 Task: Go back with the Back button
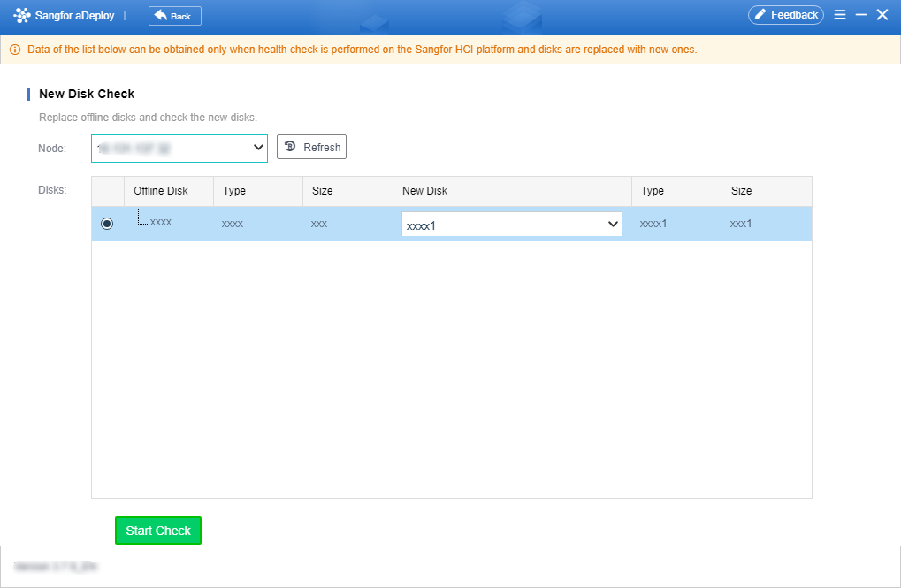click(175, 16)
